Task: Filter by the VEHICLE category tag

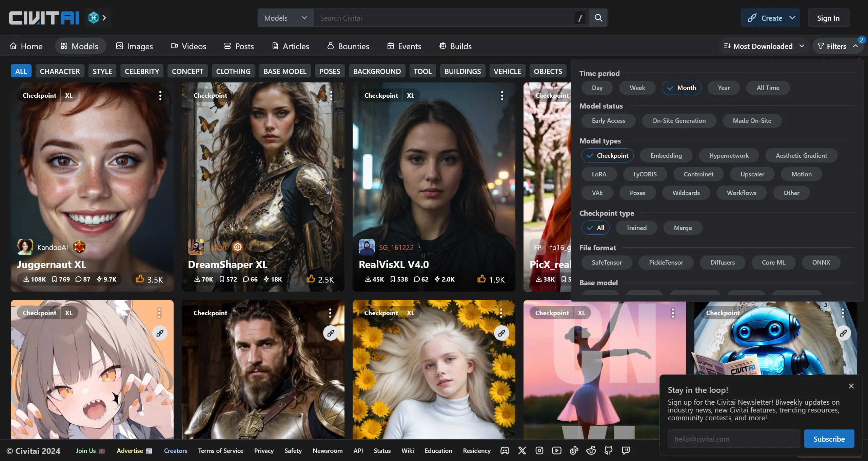Action: tap(507, 71)
